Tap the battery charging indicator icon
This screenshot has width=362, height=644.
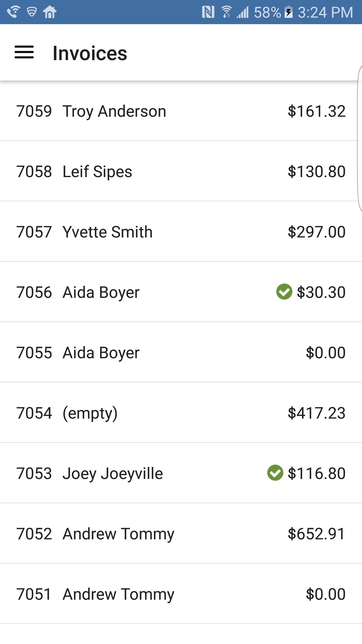point(289,12)
